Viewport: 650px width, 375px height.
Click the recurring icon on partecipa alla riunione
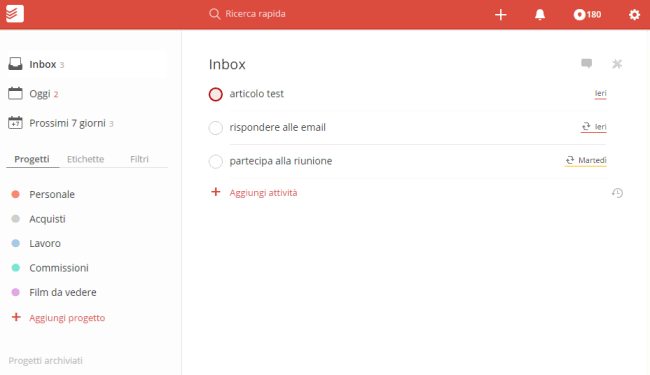coord(570,160)
